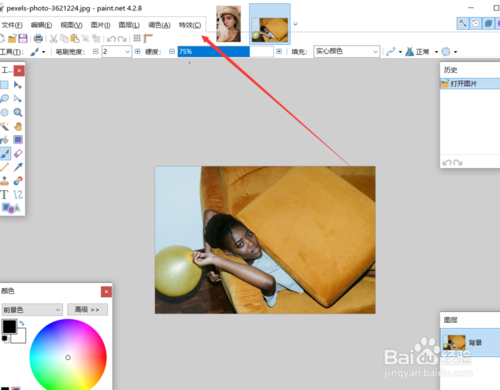Increase hardness with plus button
The image size is (500, 390).
pos(279,52)
